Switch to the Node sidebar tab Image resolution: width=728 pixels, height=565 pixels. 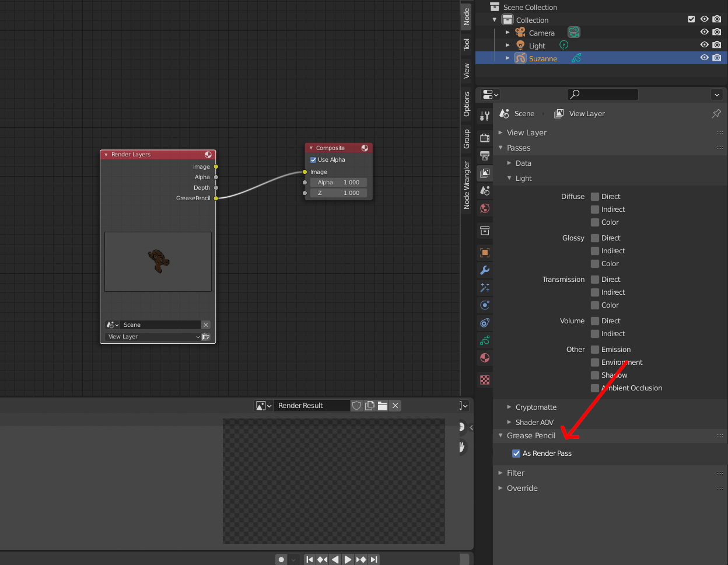[x=467, y=16]
